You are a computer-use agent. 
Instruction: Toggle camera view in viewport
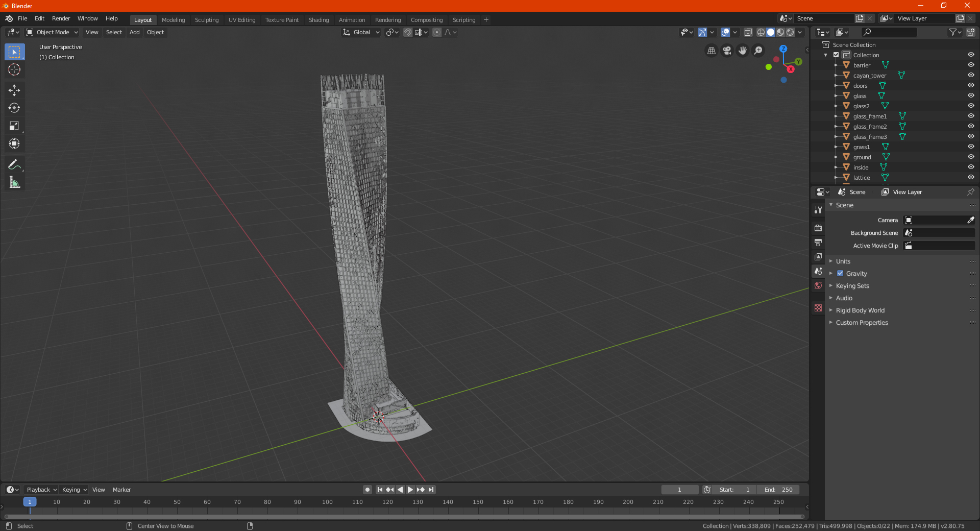click(x=727, y=51)
